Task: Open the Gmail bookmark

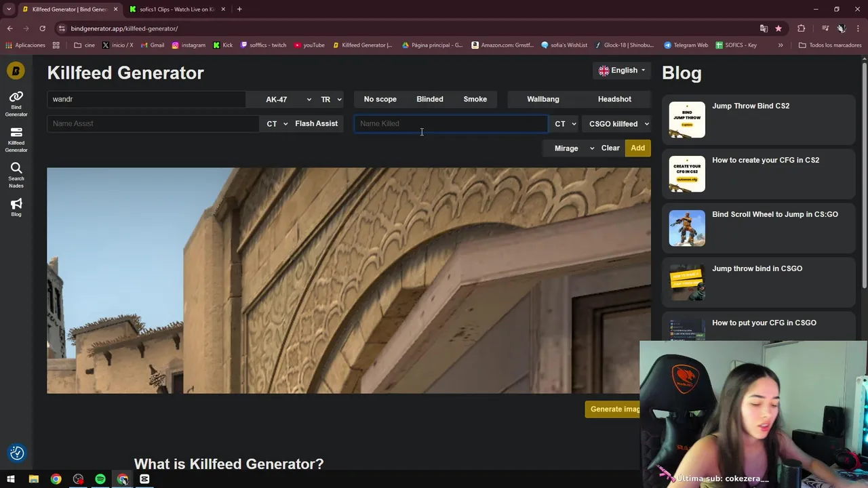Action: point(152,45)
